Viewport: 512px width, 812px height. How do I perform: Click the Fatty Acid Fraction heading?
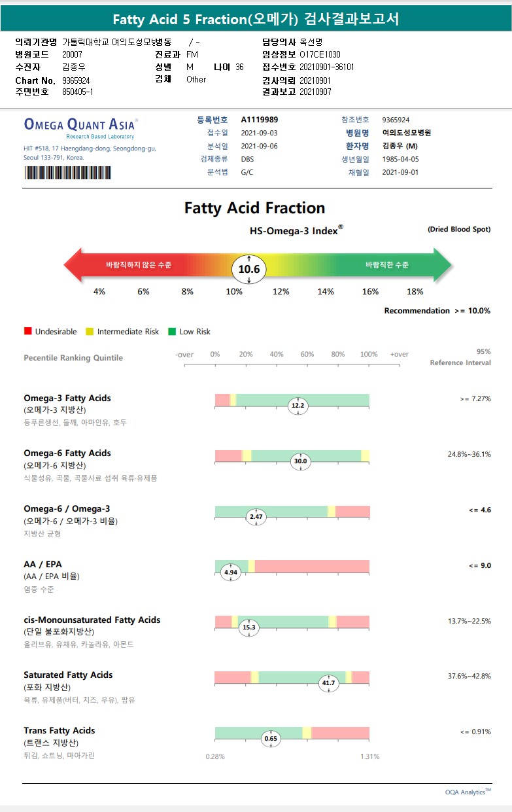coord(254,208)
